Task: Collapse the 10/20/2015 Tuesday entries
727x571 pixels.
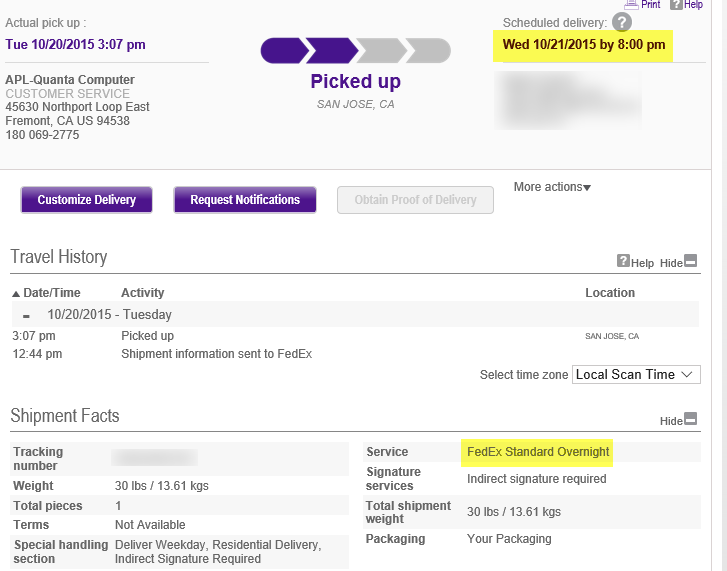Action: [27, 315]
